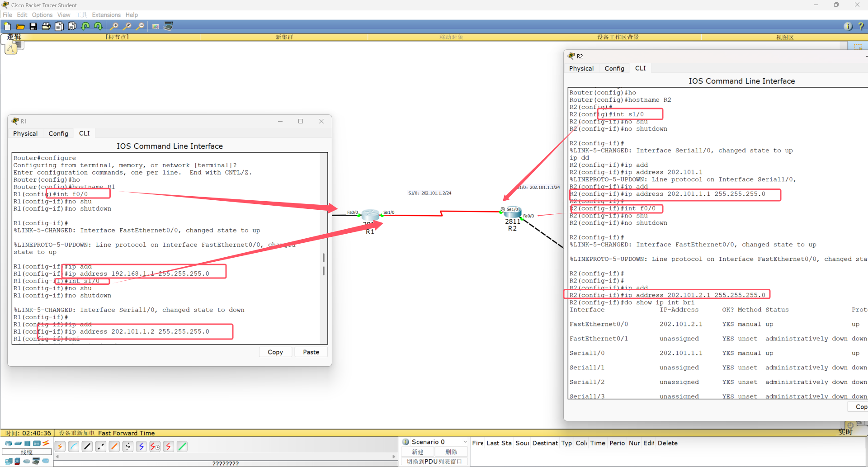The image size is (868, 467).
Task: Click the Paste toolbar icon
Action: click(72, 27)
